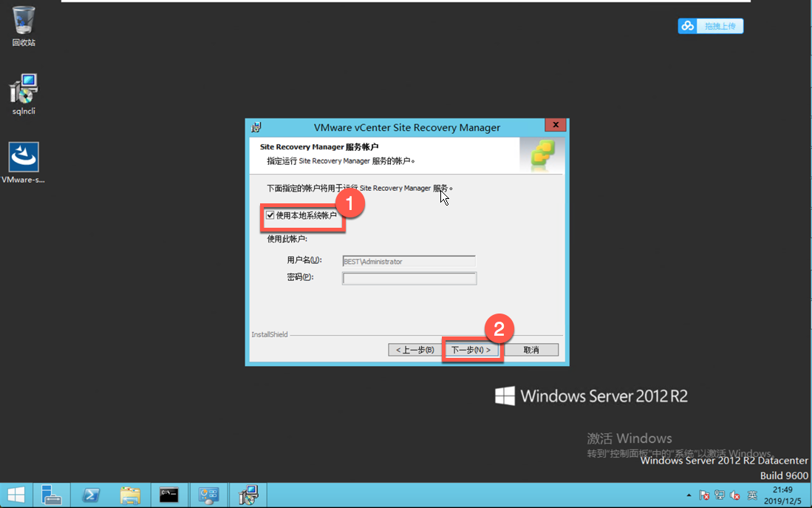Image resolution: width=812 pixels, height=508 pixels.
Task: Select the VMware-s... installer desktop icon
Action: pyautogui.click(x=24, y=162)
